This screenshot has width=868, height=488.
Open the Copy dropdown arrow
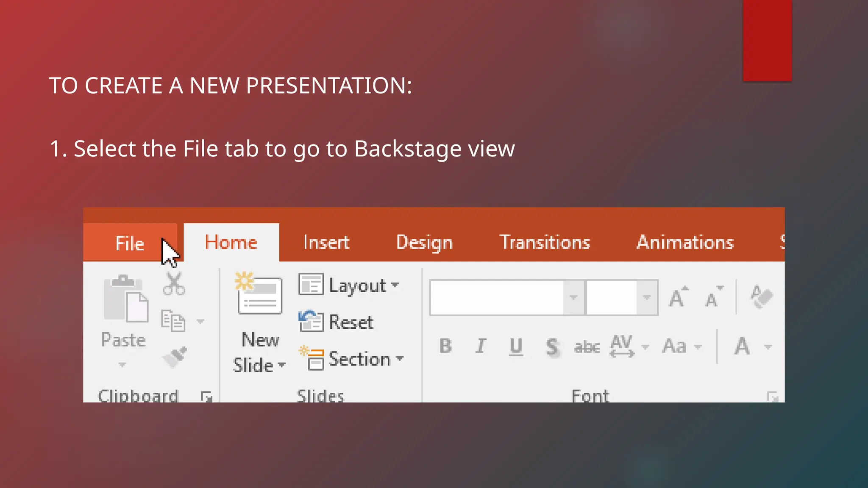coord(200,322)
